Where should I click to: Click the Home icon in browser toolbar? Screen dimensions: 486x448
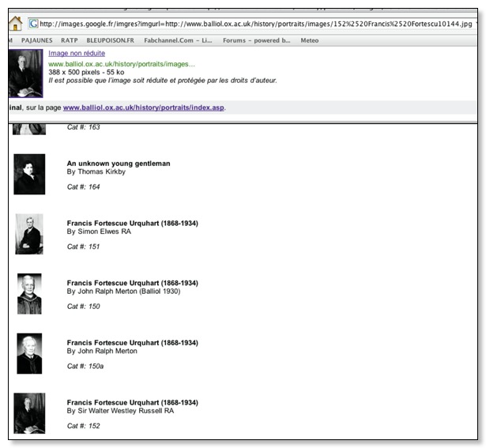tap(16, 23)
